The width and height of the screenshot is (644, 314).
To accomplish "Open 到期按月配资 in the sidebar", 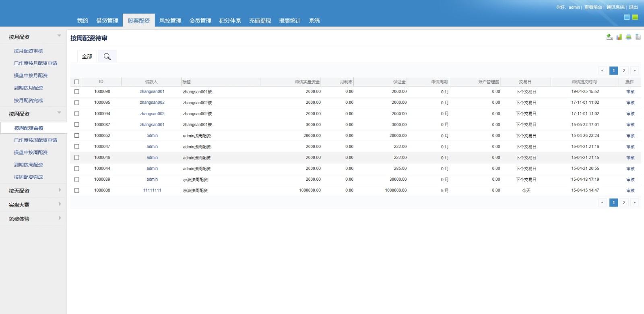I will (29, 88).
